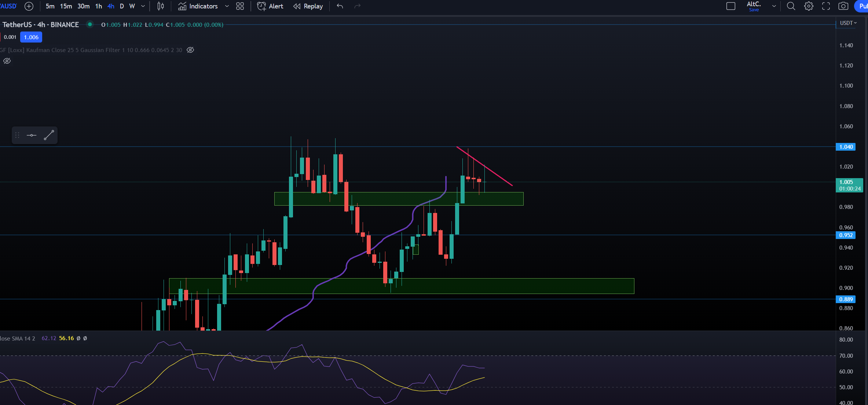Select the horizontal line drawing tool
This screenshot has width=868, height=405.
pos(32,135)
